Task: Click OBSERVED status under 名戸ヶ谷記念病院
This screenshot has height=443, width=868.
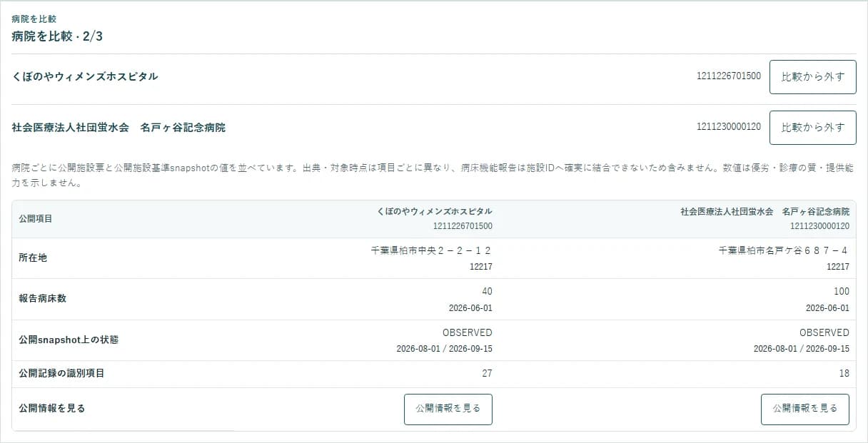Action: 824,332
